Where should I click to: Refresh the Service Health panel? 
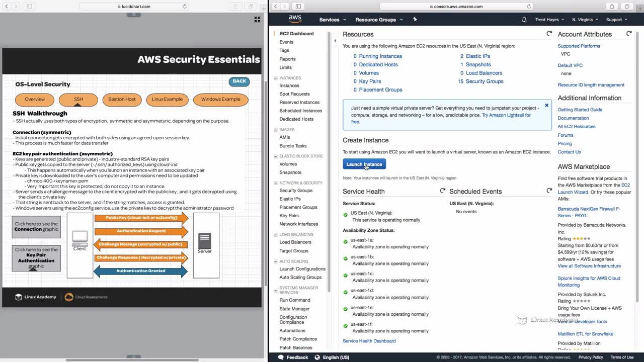pos(443,191)
